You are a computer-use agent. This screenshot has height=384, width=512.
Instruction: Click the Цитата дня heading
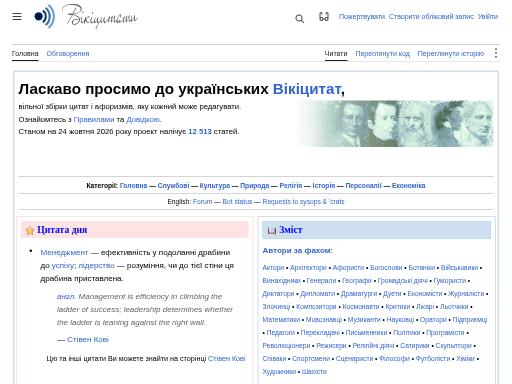[x=62, y=230]
